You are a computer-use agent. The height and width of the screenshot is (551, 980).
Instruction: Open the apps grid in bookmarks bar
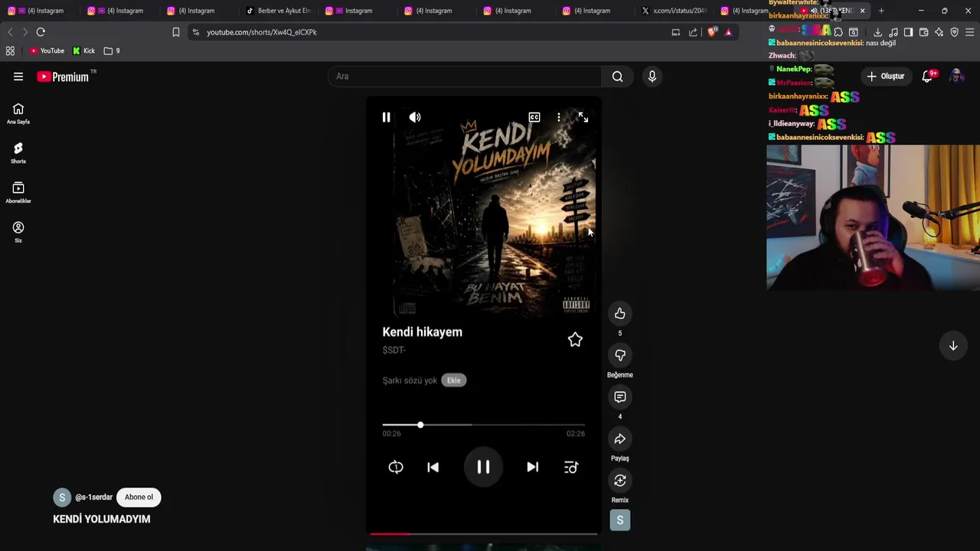tap(10, 51)
